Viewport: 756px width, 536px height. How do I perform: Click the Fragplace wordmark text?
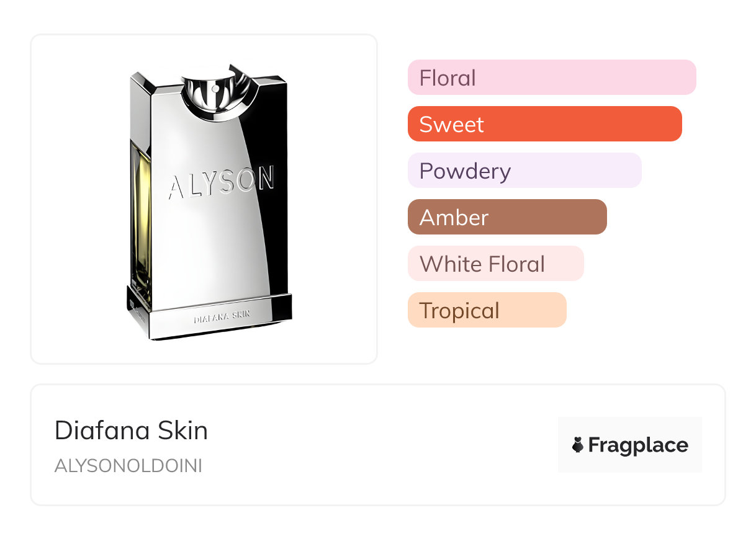pyautogui.click(x=638, y=445)
